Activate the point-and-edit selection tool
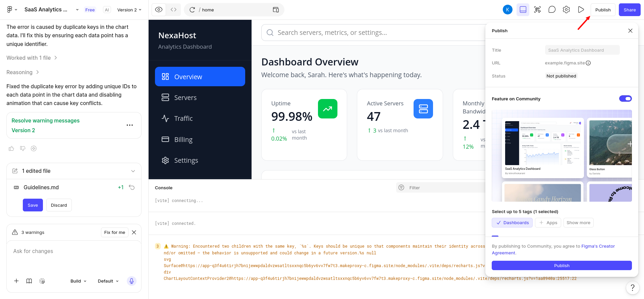The image size is (644, 299). (537, 10)
